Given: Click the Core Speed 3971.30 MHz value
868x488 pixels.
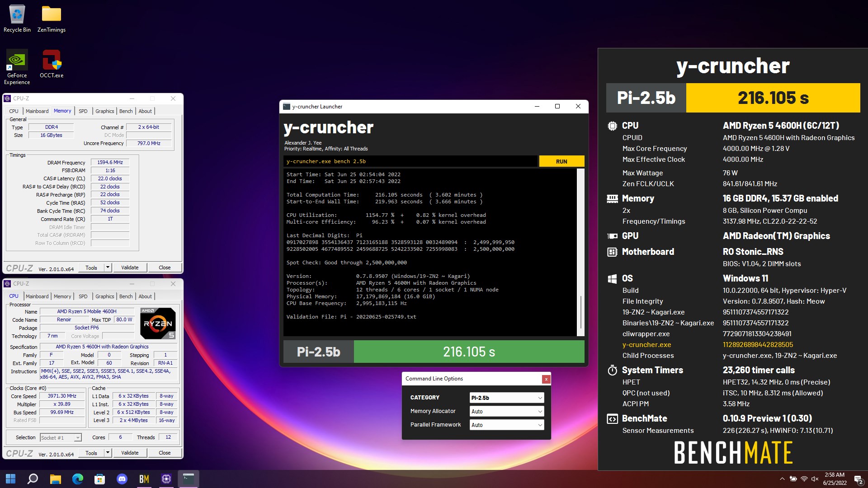Looking at the screenshot, I should point(62,396).
